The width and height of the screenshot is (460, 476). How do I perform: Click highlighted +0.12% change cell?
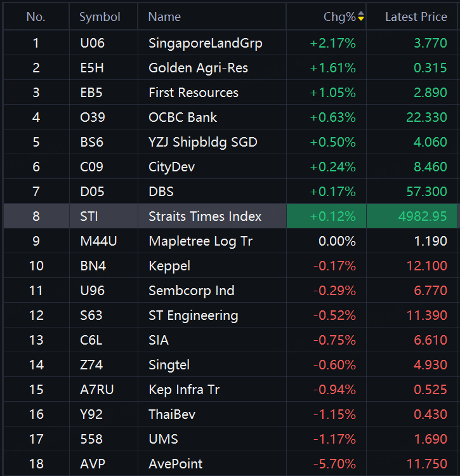coord(326,216)
